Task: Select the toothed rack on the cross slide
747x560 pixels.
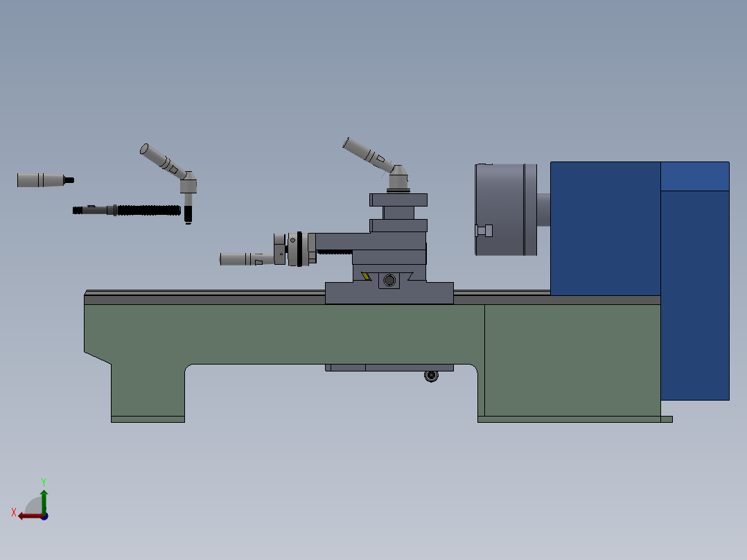Action: 333,252
